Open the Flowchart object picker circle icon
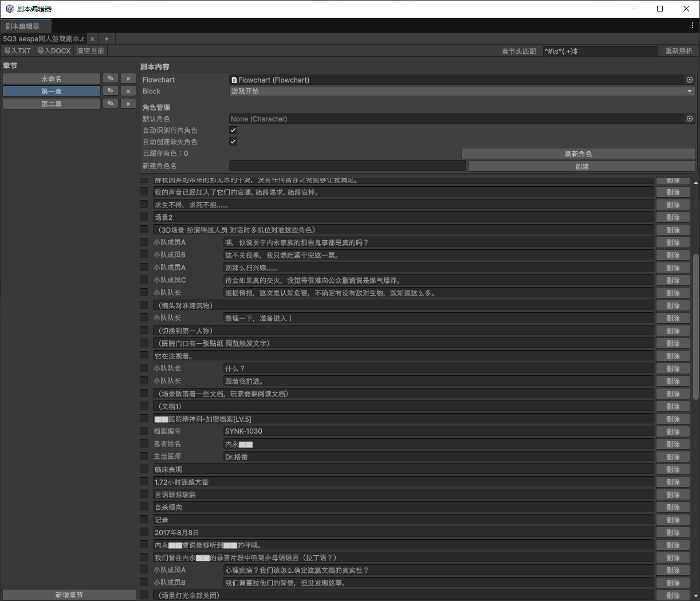Screen dimensions: 700x601 click(690, 80)
